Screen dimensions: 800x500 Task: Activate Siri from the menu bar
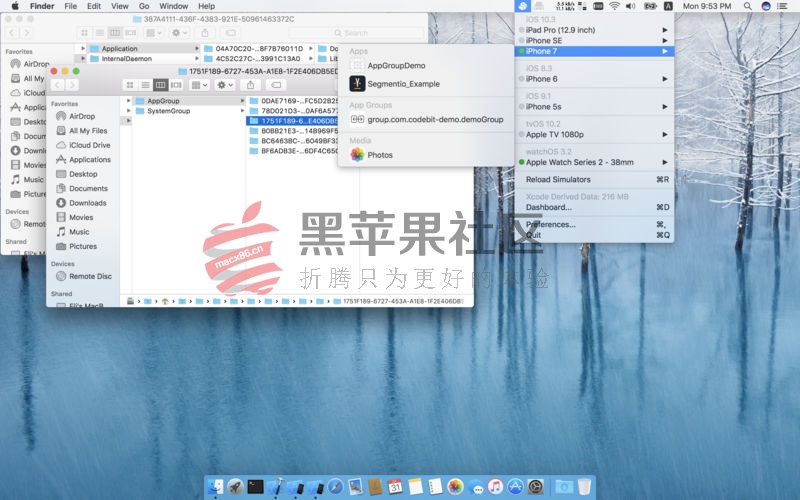click(765, 6)
